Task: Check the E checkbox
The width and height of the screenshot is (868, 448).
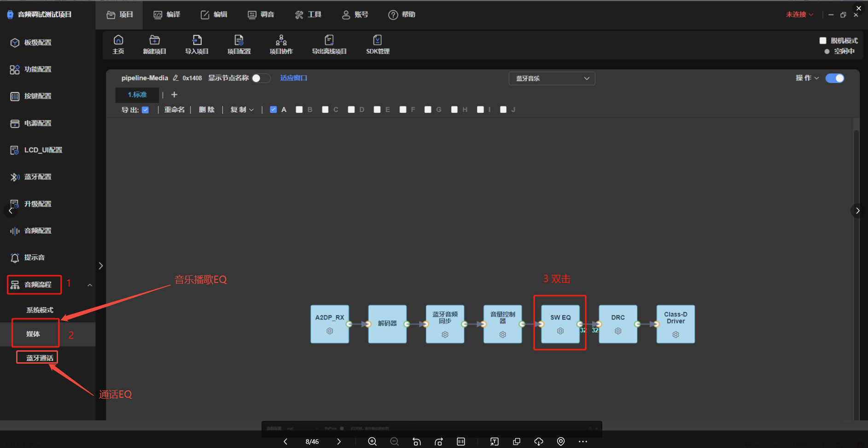Action: (377, 110)
